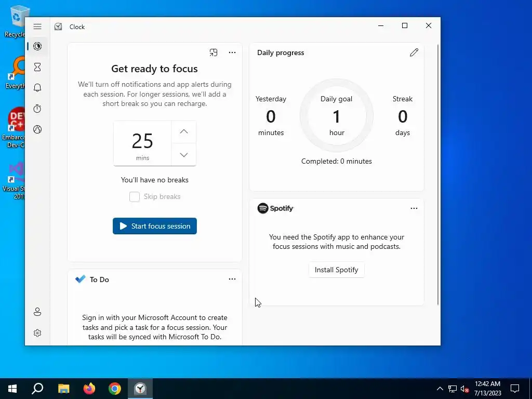The image size is (532, 399).
Task: Click the Streak 0 days stat
Action: pyautogui.click(x=403, y=116)
